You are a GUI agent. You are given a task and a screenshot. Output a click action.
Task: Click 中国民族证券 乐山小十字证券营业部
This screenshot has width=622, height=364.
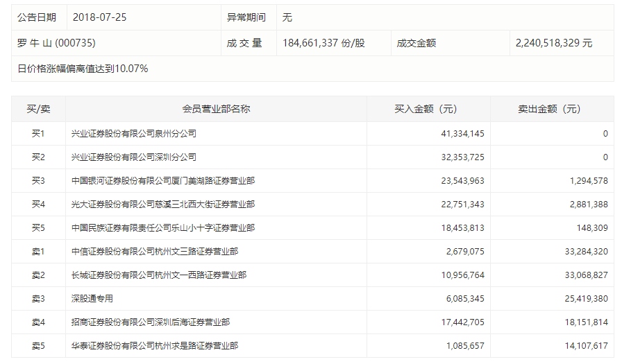163,228
